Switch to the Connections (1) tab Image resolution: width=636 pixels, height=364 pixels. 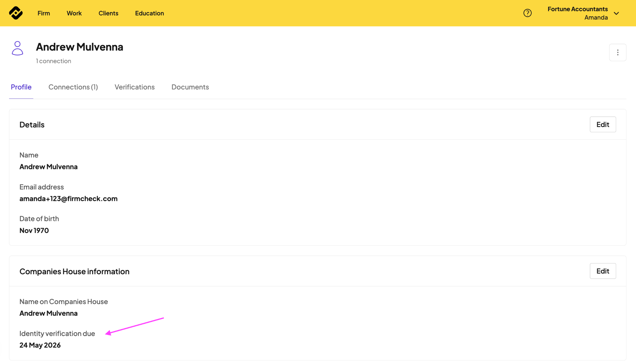73,87
